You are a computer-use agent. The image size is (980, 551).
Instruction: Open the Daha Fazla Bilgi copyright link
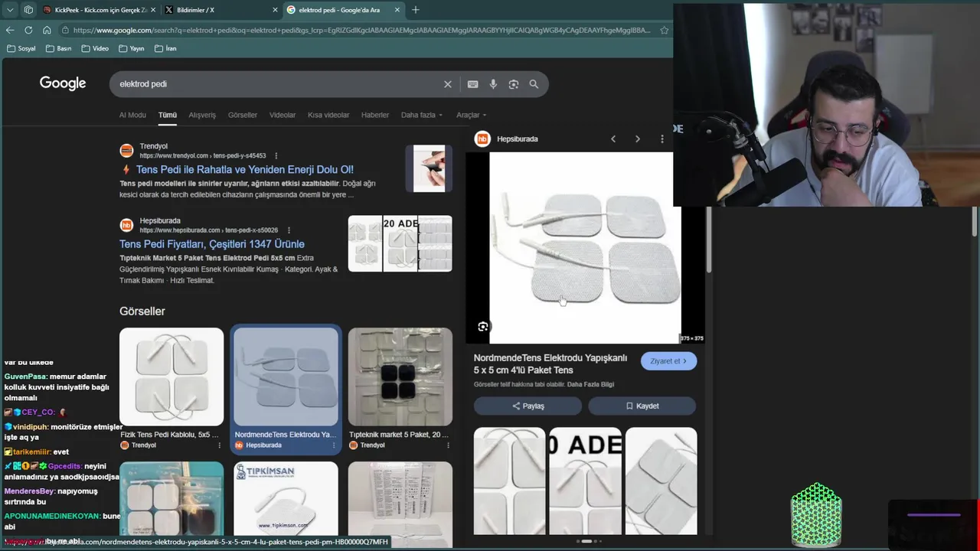[x=590, y=385]
